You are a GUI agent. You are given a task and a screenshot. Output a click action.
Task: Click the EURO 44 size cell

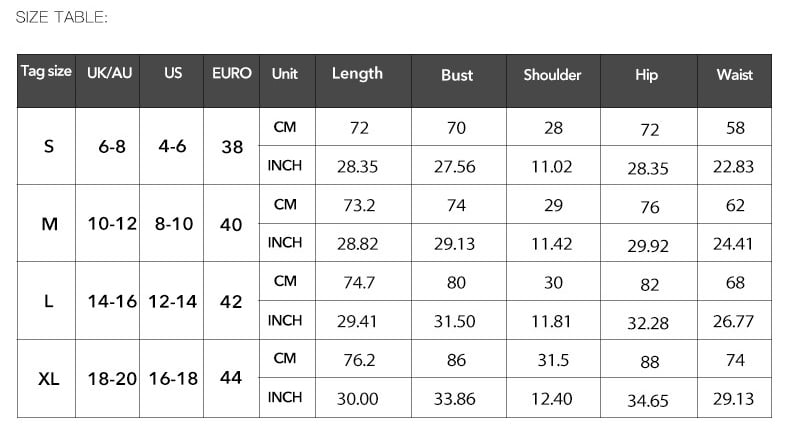coord(231,378)
